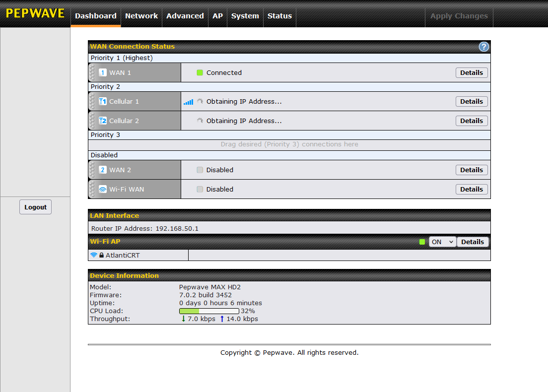
Task: Click Apply Changes
Action: click(459, 16)
